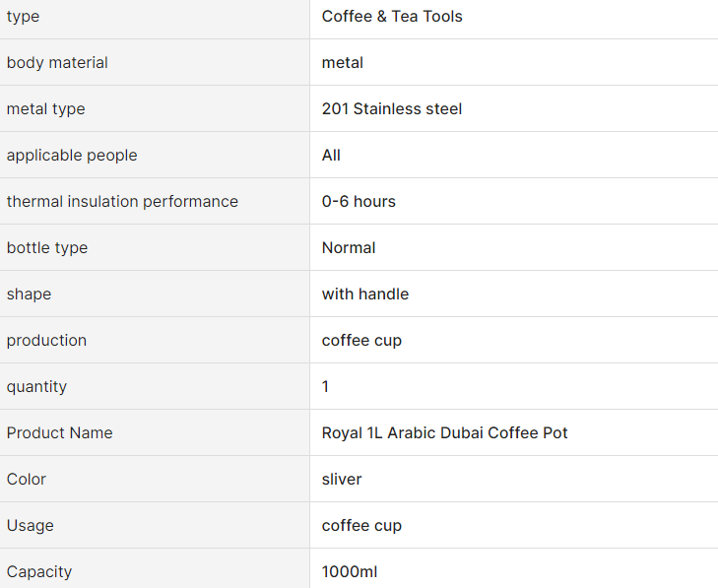
Task: Click the "metal" body material value
Action: tap(343, 63)
